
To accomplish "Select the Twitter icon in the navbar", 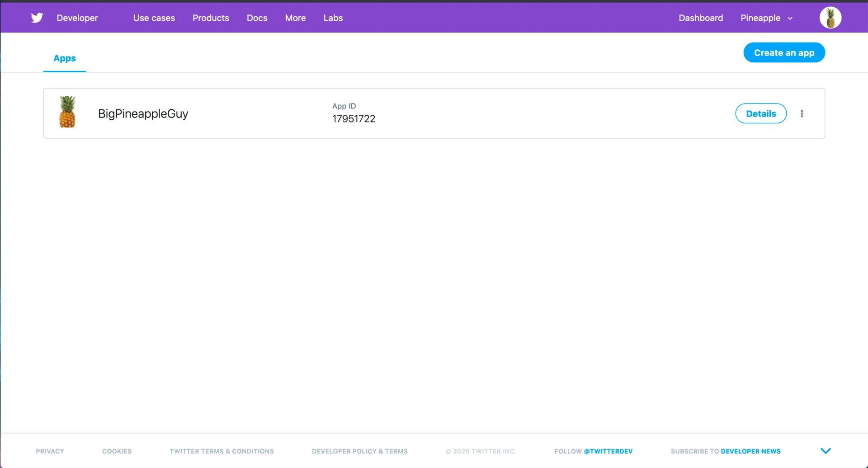I will click(37, 18).
